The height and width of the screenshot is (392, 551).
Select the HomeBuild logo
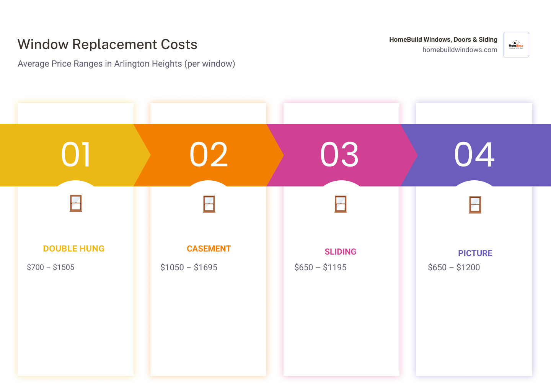tap(516, 44)
